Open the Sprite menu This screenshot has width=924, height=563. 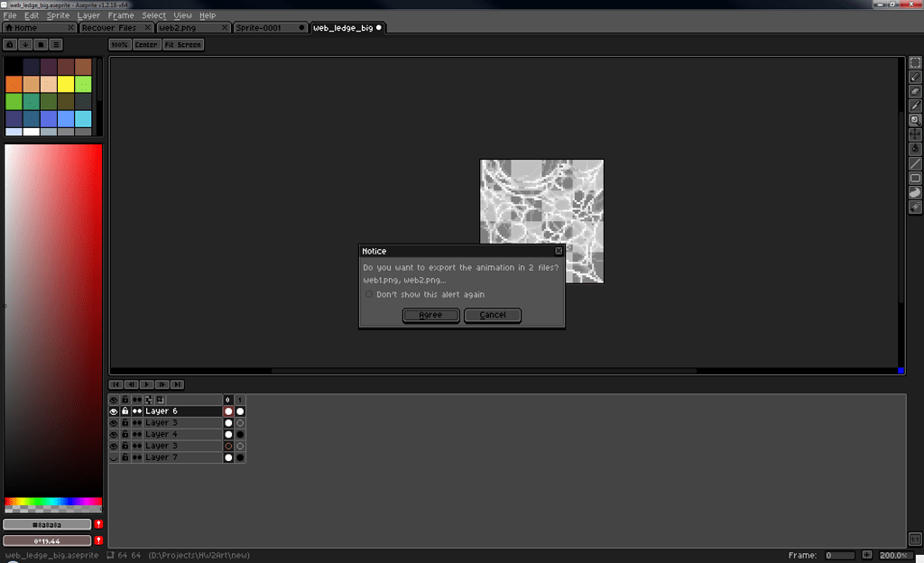[58, 15]
